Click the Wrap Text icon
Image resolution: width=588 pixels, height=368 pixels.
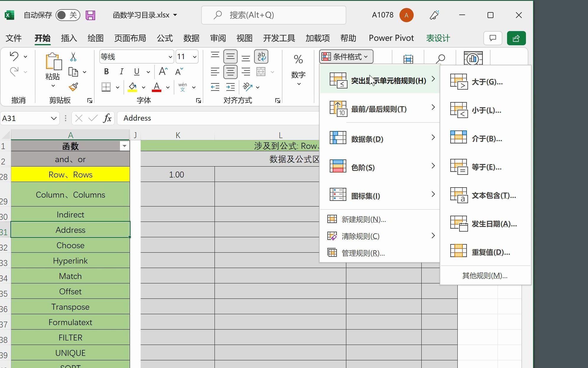[261, 57]
